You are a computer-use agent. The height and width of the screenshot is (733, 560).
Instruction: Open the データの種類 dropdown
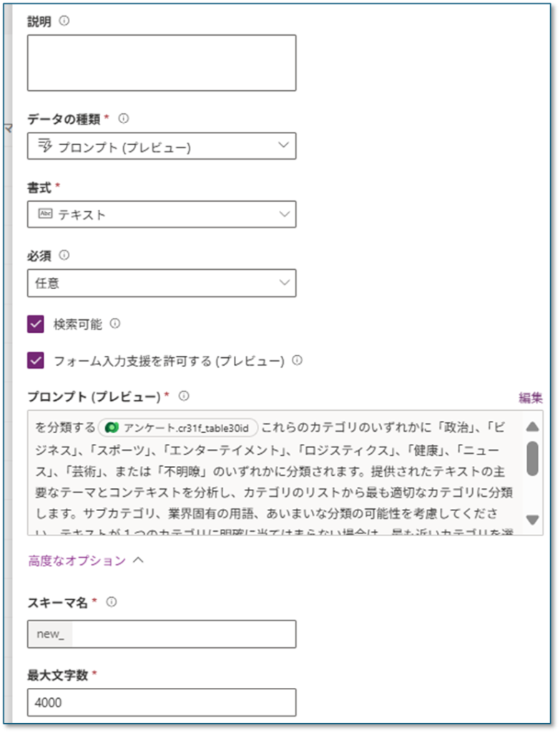point(162,146)
